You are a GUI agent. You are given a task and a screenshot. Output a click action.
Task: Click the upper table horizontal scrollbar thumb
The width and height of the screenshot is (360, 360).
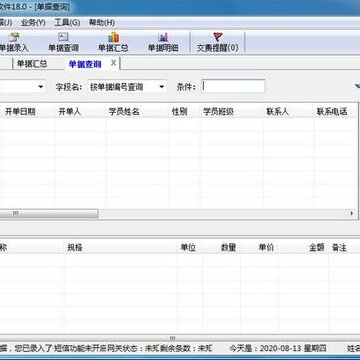point(49,213)
